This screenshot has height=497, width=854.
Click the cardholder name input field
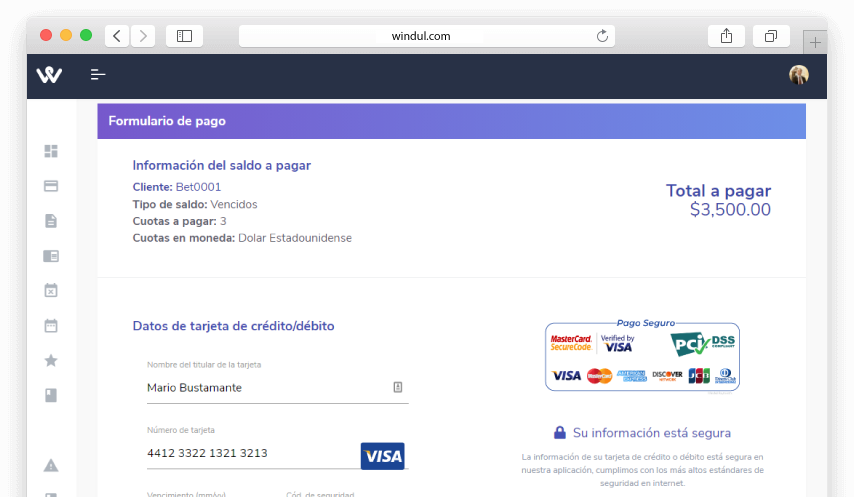[x=265, y=388]
